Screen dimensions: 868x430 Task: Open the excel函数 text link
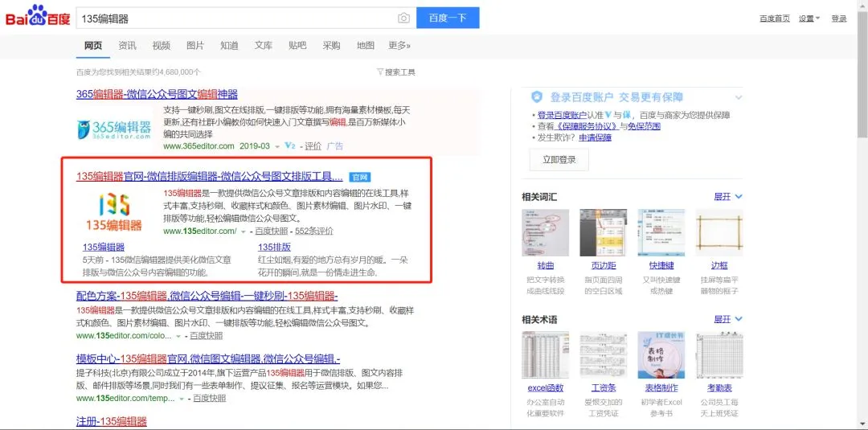[545, 388]
